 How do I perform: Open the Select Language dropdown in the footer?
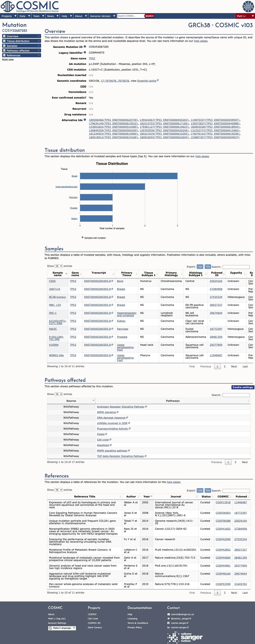[62, 628]
